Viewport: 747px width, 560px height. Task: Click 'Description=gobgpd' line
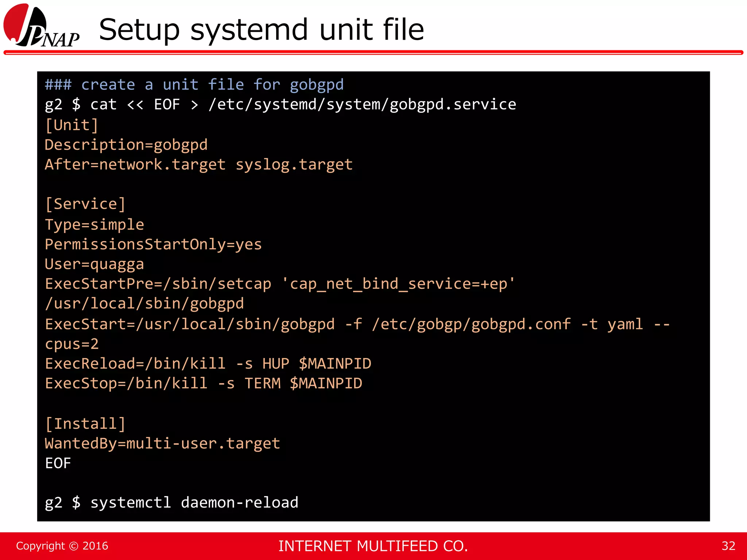click(x=126, y=145)
